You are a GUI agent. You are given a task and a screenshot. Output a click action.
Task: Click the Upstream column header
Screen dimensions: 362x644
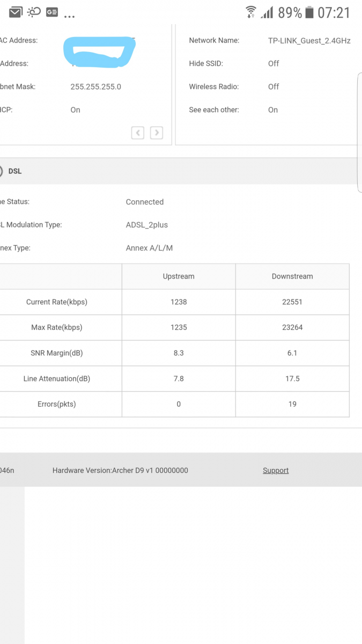(179, 276)
